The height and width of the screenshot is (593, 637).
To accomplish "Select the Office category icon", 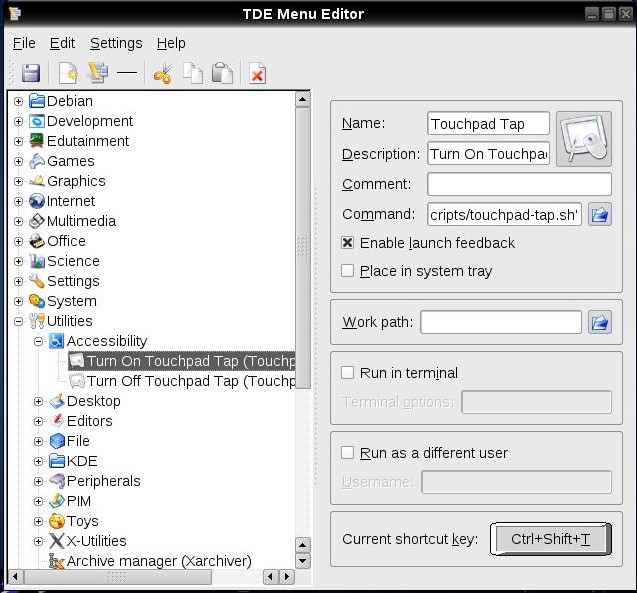I will tap(37, 241).
